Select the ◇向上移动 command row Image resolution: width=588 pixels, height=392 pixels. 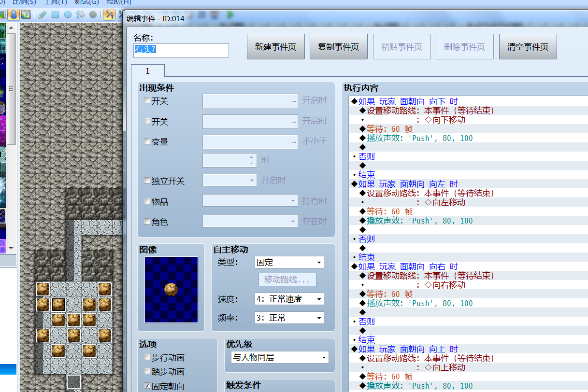[468, 367]
